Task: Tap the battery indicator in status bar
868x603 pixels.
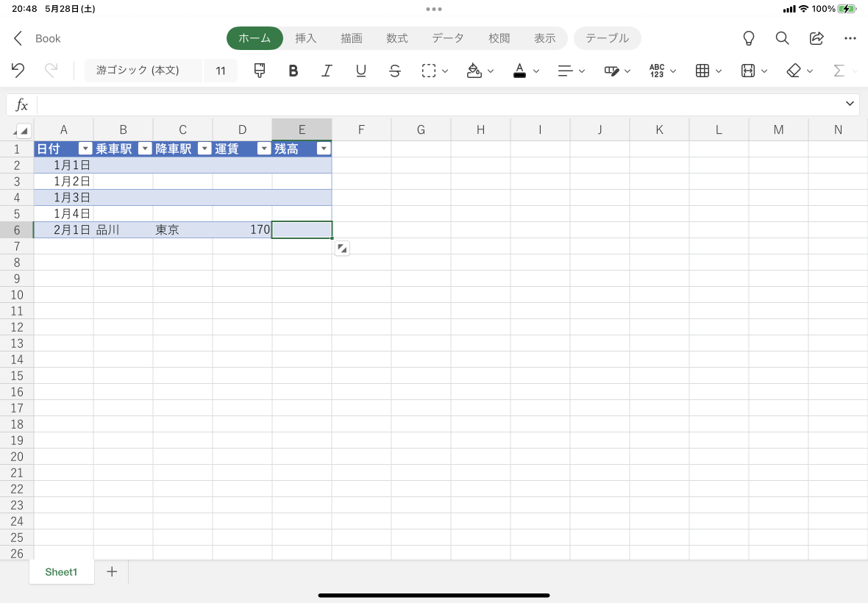Action: (x=847, y=9)
